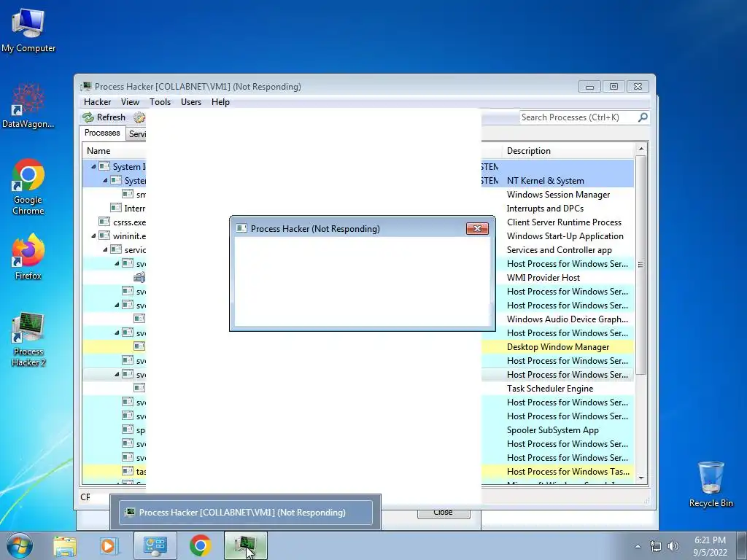Screen dimensions: 747x560
Task: Minimize the Process Hacker main window
Action: (x=589, y=87)
